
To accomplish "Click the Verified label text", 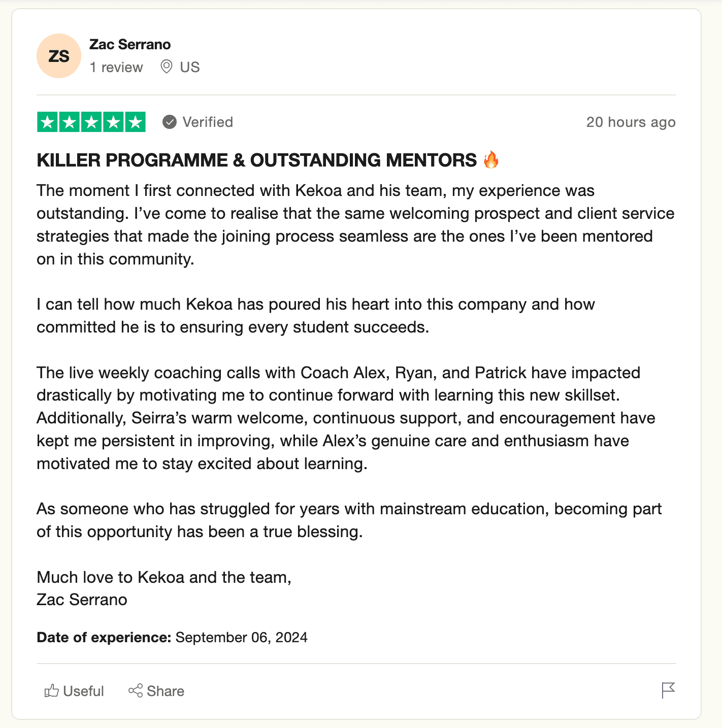I will [208, 122].
